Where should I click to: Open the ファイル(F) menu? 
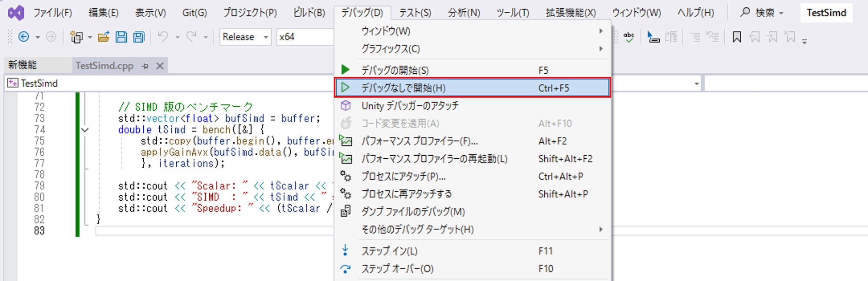click(x=53, y=13)
